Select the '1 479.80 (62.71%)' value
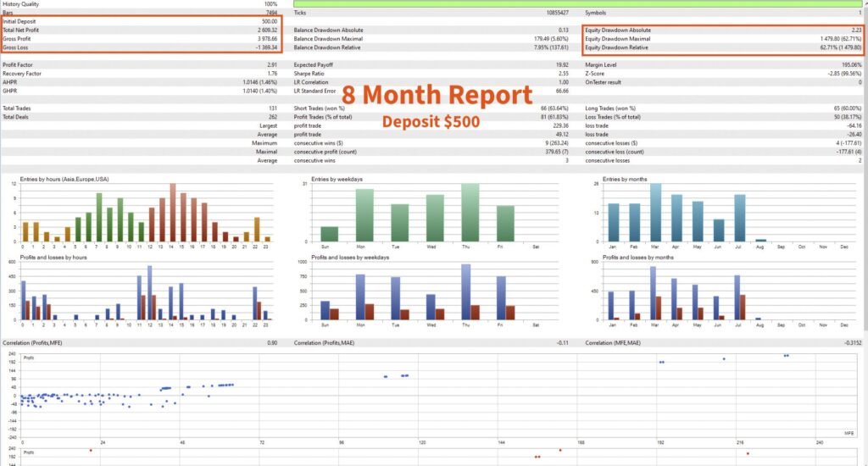Viewport: 868px width, 466px height. tap(841, 39)
